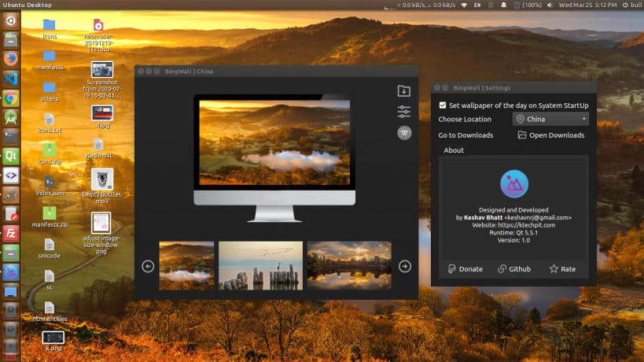Select icons.zip archive on desktop
The image size is (644, 362).
tap(50, 153)
